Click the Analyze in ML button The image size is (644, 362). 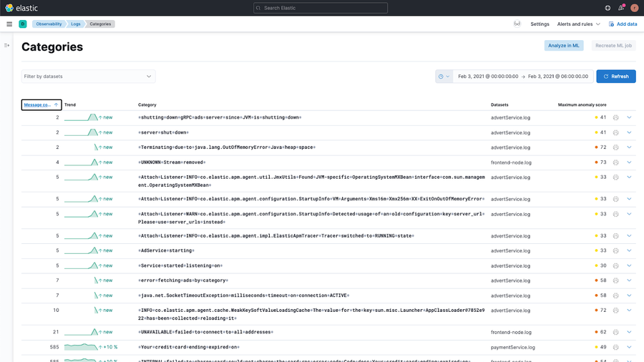(564, 46)
